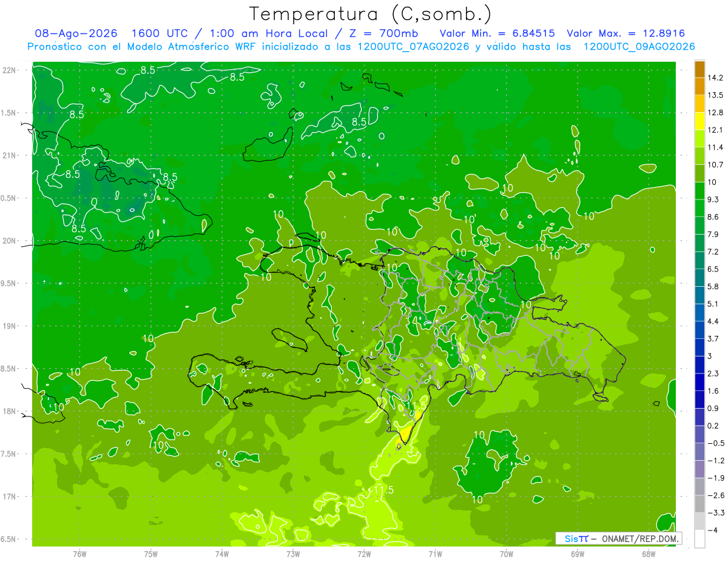Click the '74W' longitude axis label
The height and width of the screenshot is (562, 728).
[x=222, y=554]
